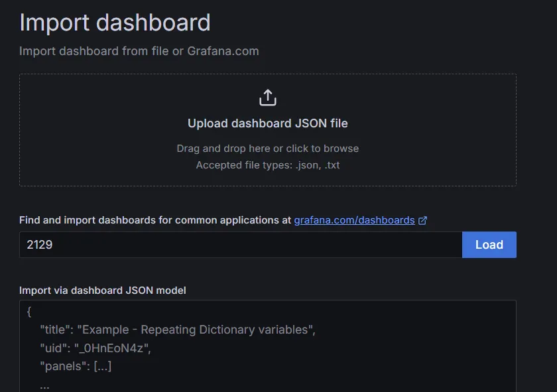
Task: Place cursor on the "uid" line in JSON
Action: [95, 348]
